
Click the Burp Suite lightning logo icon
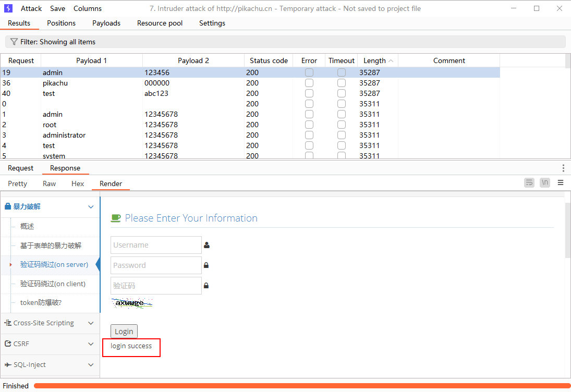pyautogui.click(x=8, y=8)
